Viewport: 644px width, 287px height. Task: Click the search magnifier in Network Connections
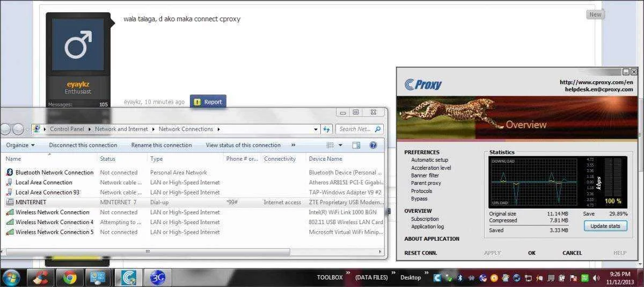point(378,129)
